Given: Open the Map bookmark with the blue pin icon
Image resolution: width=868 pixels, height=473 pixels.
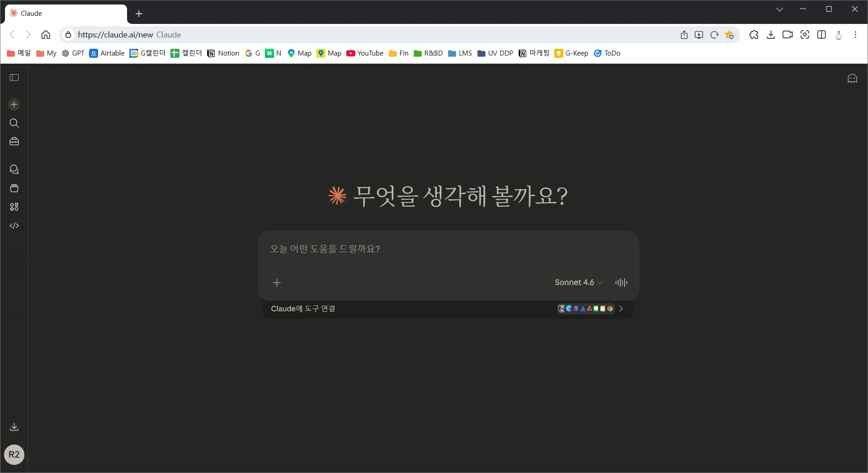Looking at the screenshot, I should (299, 53).
